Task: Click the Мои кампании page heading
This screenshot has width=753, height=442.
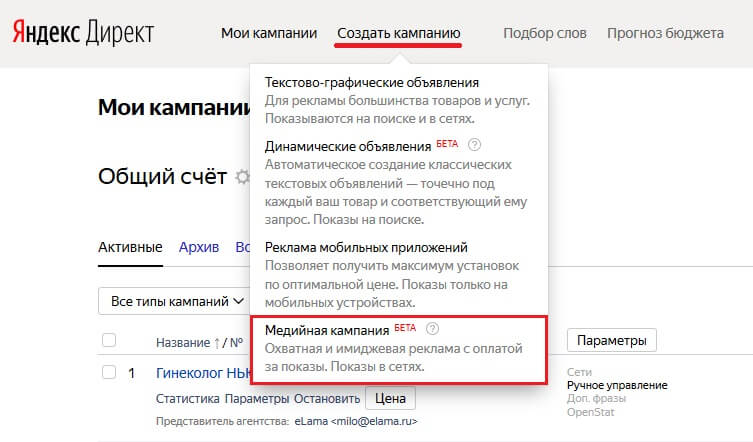Action: tap(174, 107)
